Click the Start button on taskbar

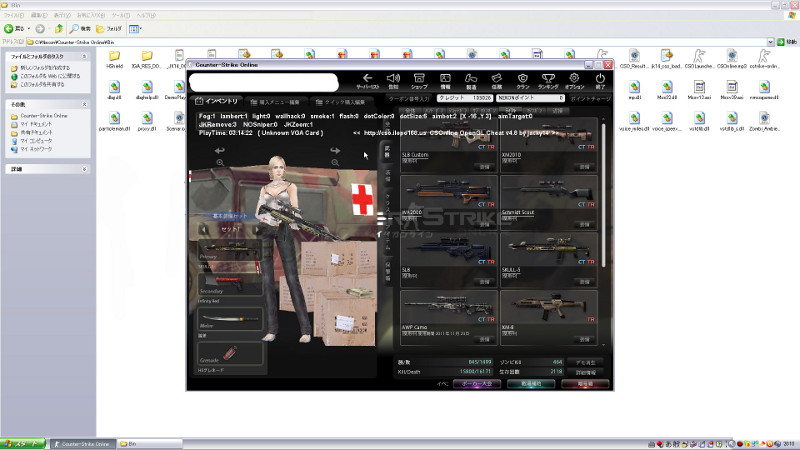23,444
